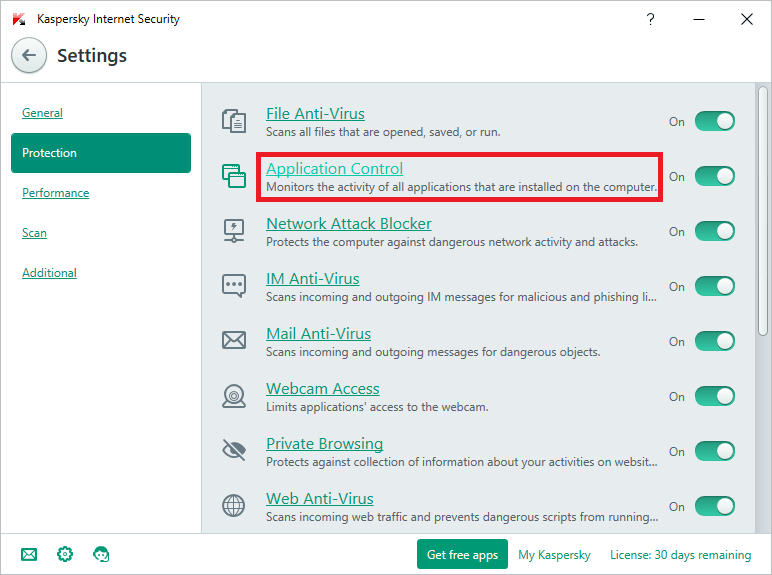Screen dimensions: 772x575
Task: Open the Network Attack Blocker link
Action: tap(348, 224)
